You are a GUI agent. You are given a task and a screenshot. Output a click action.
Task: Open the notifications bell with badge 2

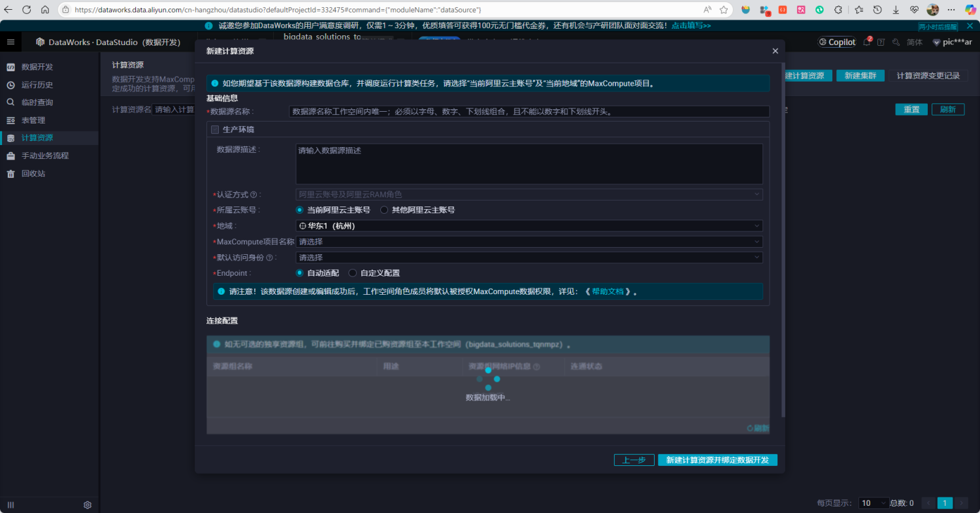867,41
